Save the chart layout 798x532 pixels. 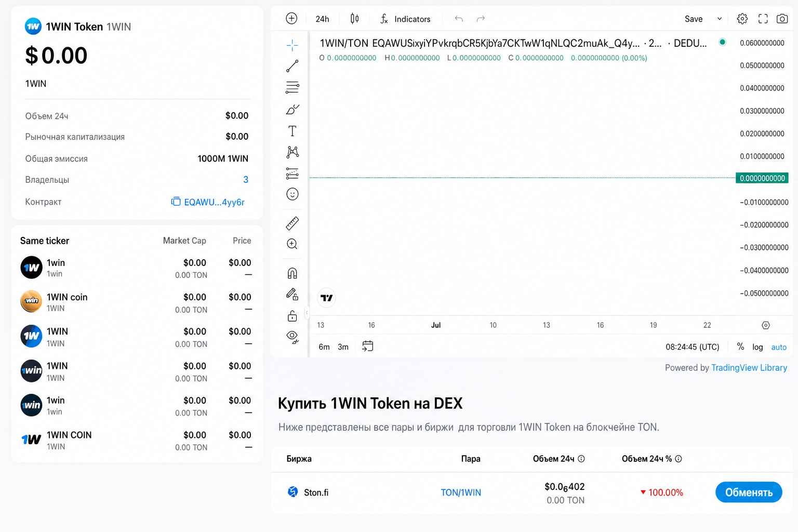[x=694, y=19]
